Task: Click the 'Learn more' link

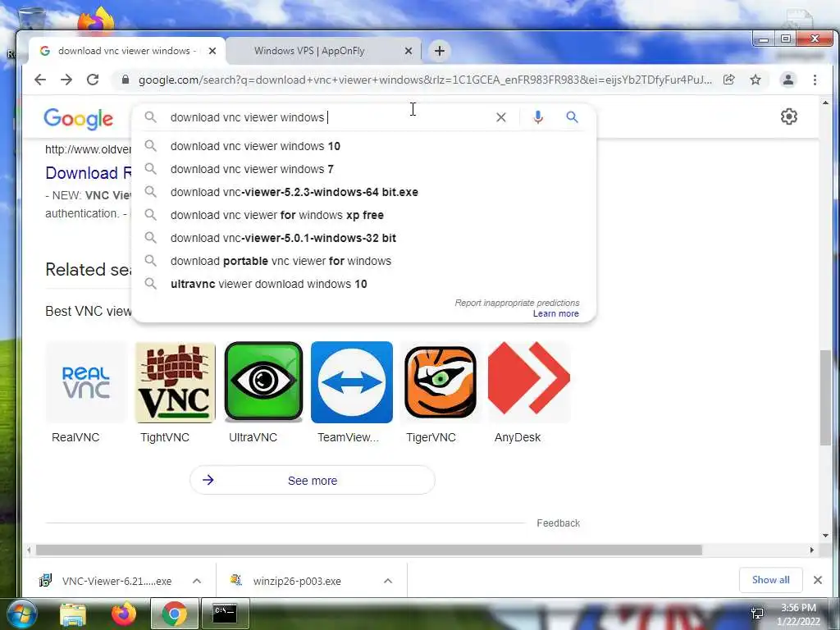Action: click(x=555, y=314)
